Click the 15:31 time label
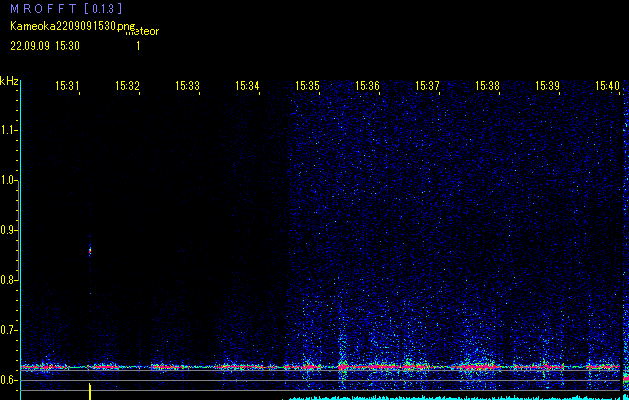Image resolution: width=629 pixels, height=400 pixels. (x=67, y=85)
